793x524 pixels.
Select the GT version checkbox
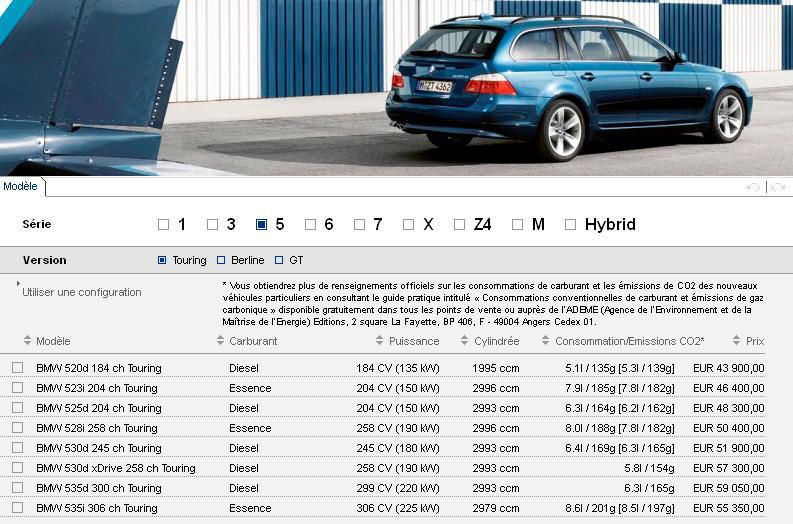279,260
